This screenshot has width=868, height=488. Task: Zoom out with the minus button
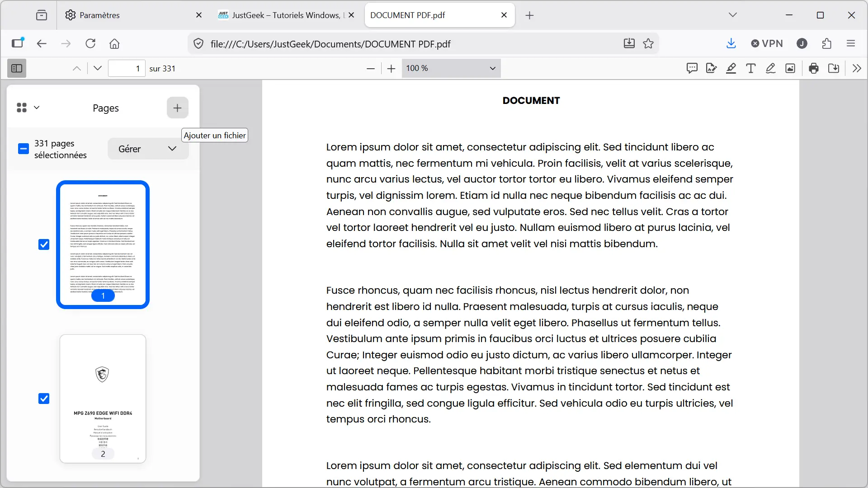tap(371, 68)
